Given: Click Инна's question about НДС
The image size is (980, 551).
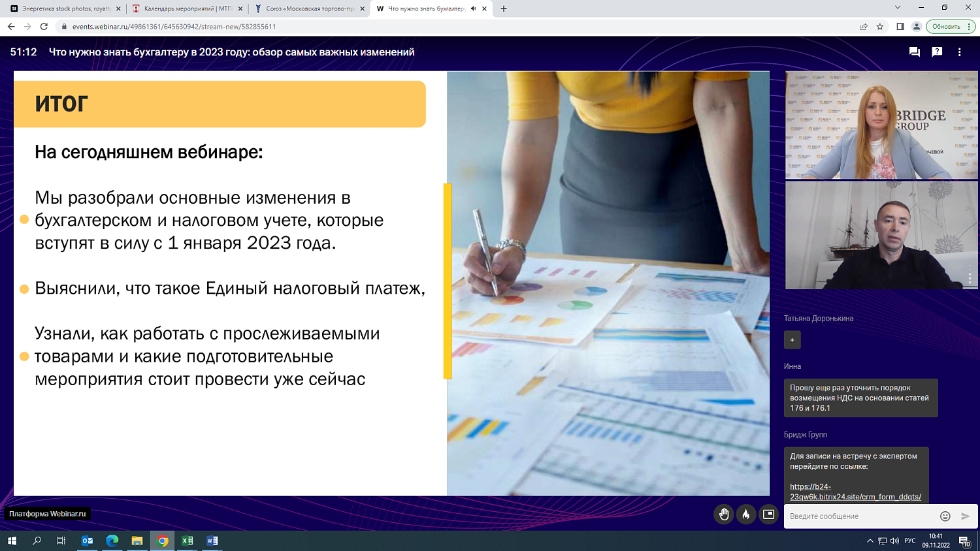Looking at the screenshot, I should tap(860, 398).
